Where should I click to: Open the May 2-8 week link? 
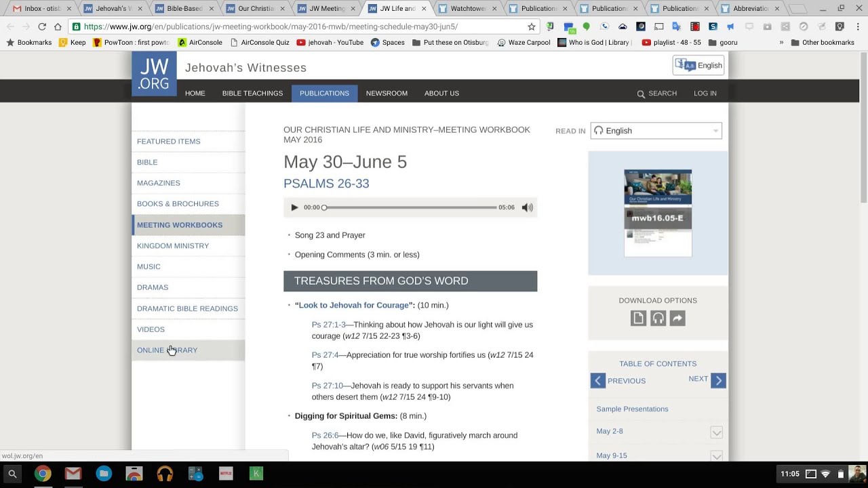click(610, 431)
